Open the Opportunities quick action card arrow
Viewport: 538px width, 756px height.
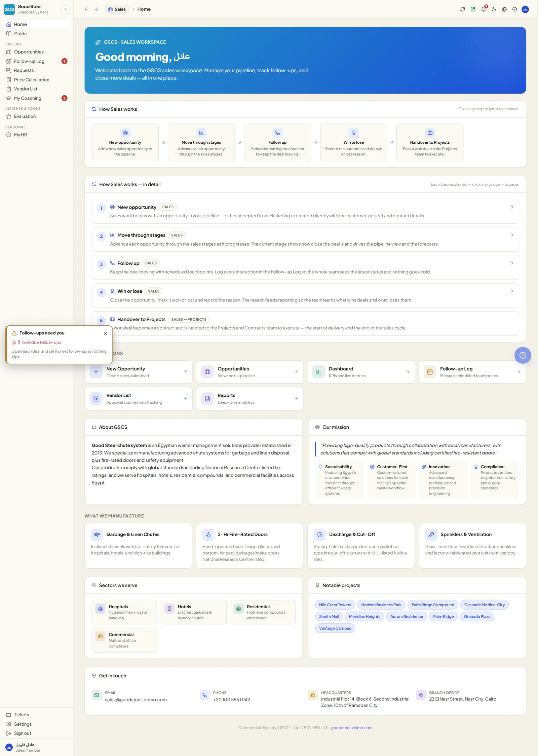point(296,372)
